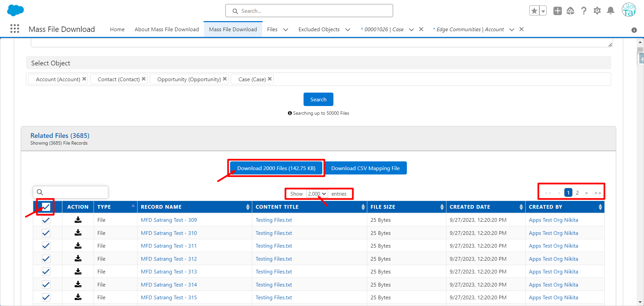644x306 pixels.
Task: Open the Show entries count dropdown
Action: tap(317, 194)
